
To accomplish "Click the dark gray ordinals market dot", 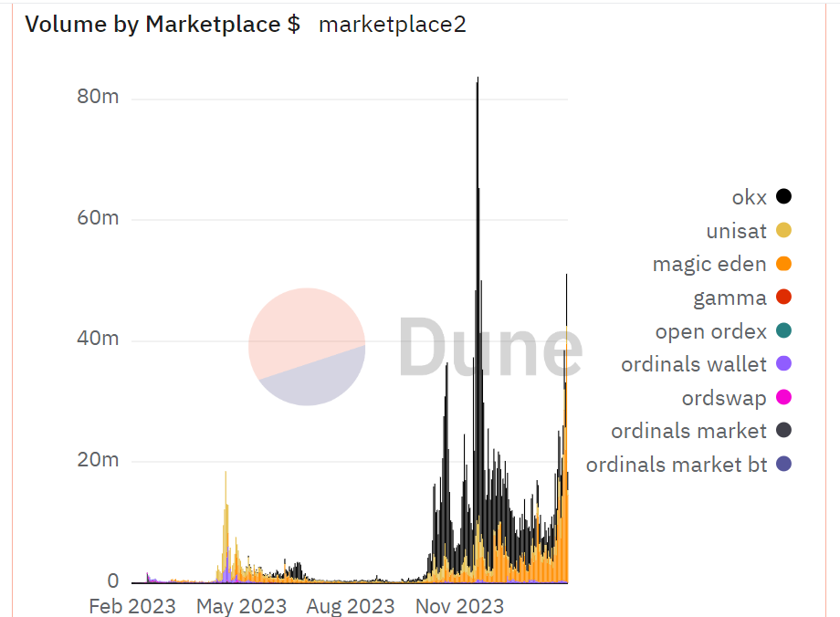I will [783, 430].
